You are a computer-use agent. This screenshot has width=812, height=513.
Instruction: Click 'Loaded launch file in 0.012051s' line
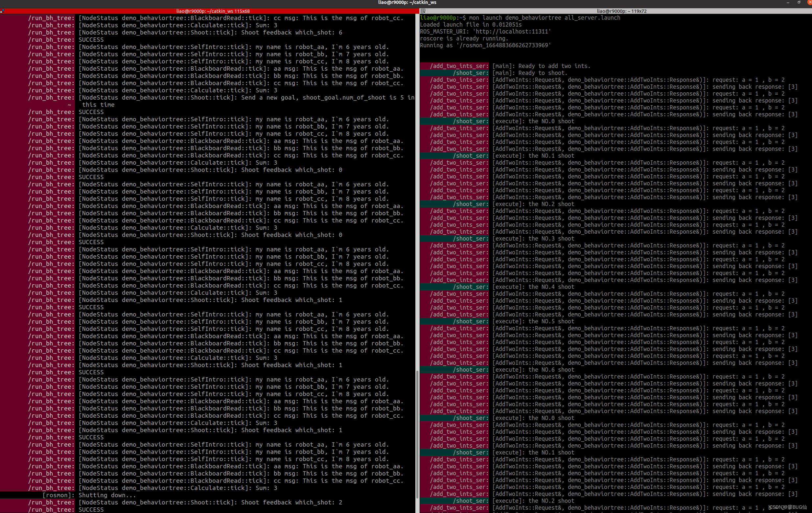(x=470, y=25)
